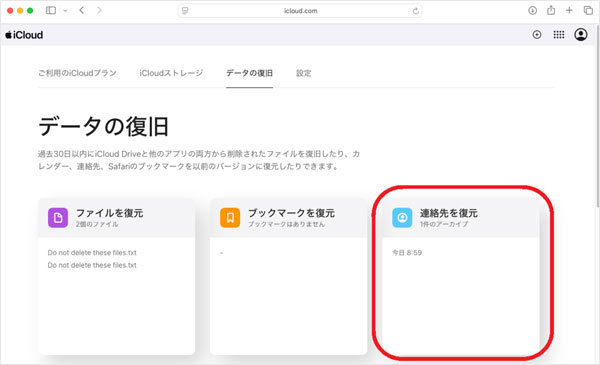Click the iCloud logo
This screenshot has height=365, width=600.
[x=24, y=35]
